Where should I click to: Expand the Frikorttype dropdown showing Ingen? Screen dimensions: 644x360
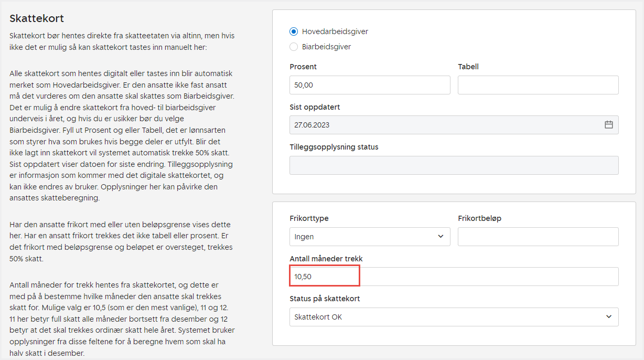(x=369, y=237)
